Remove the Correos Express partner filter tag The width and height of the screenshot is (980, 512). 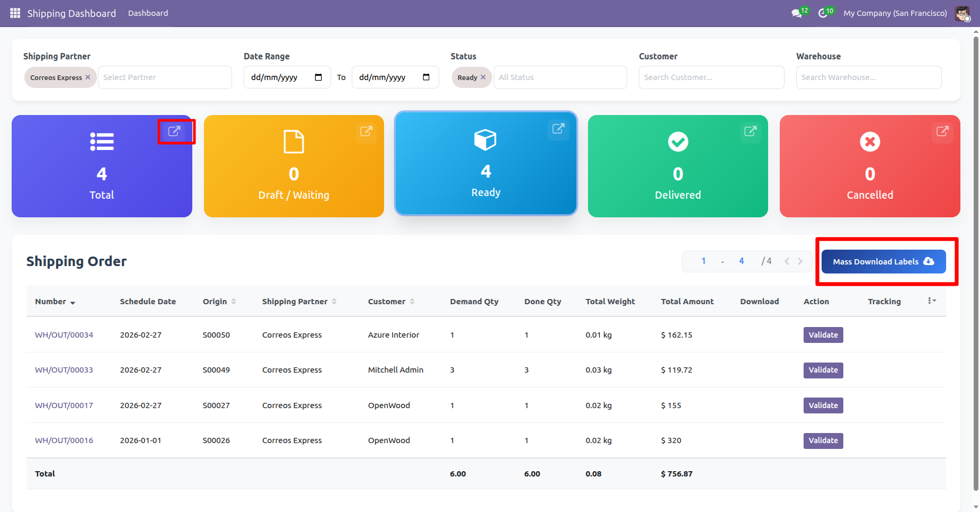[x=88, y=77]
